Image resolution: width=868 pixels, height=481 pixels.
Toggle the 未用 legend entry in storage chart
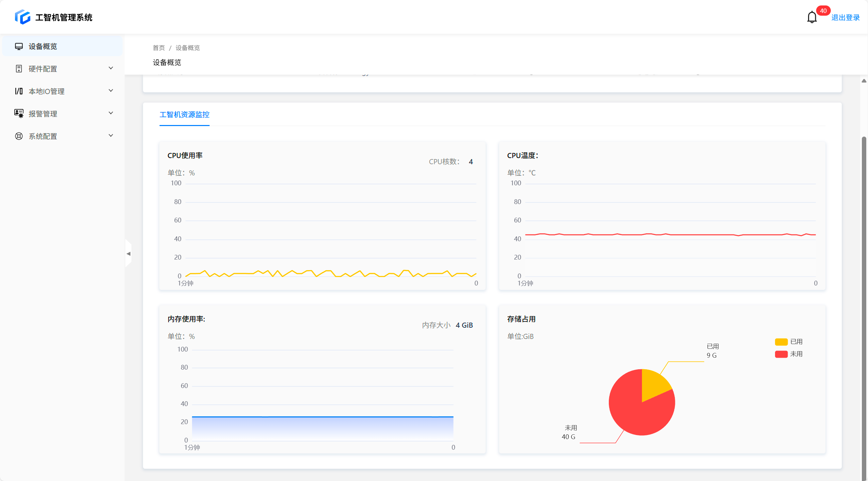[788, 354]
